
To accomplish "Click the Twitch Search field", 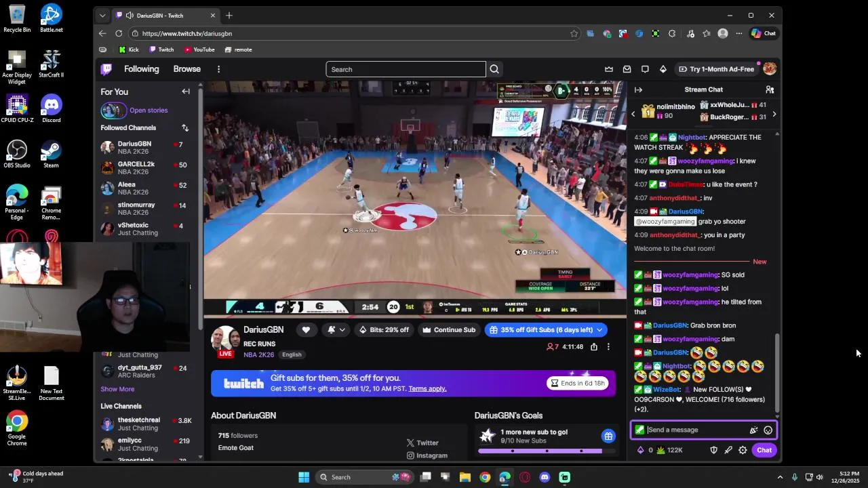I will pos(406,69).
